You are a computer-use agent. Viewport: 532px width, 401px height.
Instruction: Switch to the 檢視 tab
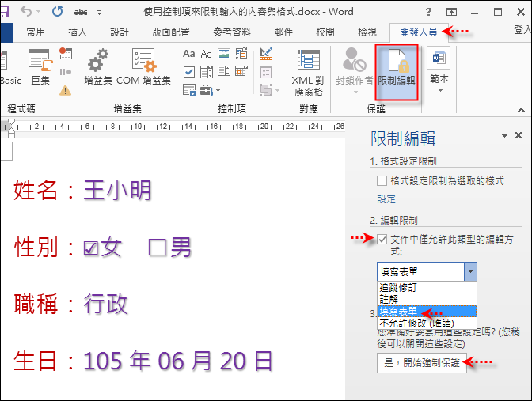click(367, 32)
